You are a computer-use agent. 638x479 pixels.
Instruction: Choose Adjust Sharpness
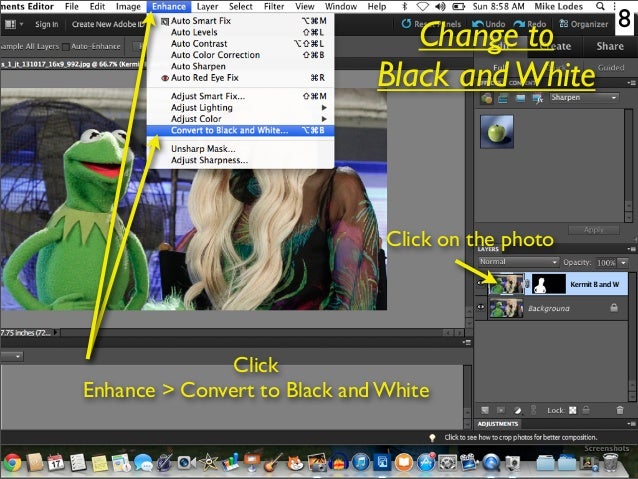tap(240, 160)
